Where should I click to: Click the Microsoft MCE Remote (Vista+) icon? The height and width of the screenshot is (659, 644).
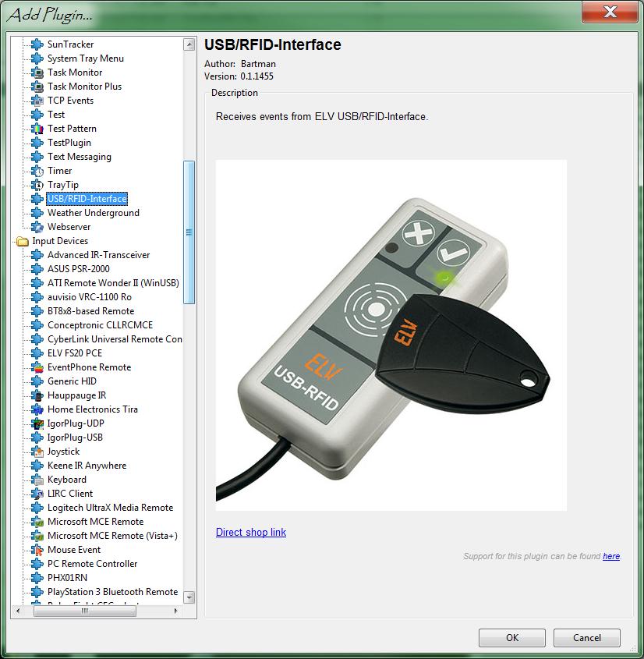tap(37, 536)
